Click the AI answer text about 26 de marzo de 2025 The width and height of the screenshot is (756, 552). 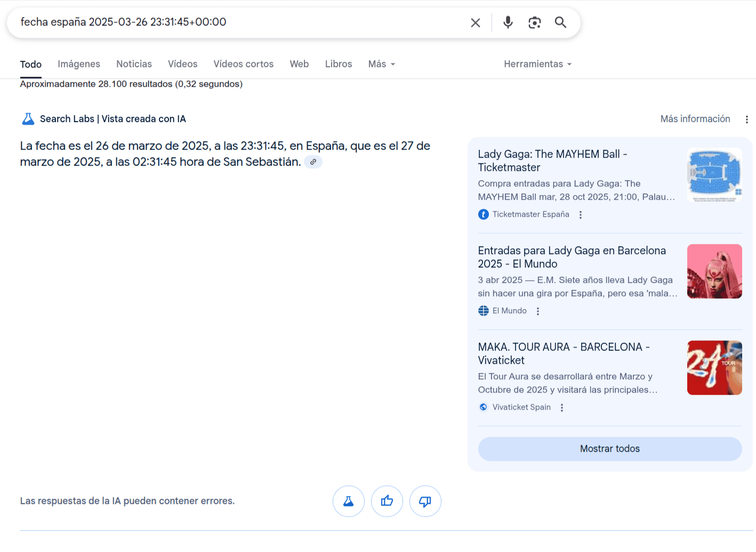[225, 154]
